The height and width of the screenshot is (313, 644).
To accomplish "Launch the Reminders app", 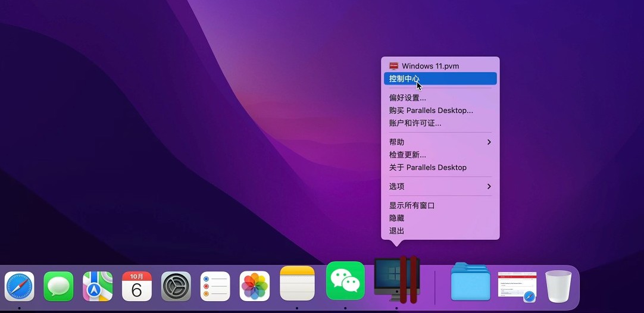I will (x=215, y=287).
